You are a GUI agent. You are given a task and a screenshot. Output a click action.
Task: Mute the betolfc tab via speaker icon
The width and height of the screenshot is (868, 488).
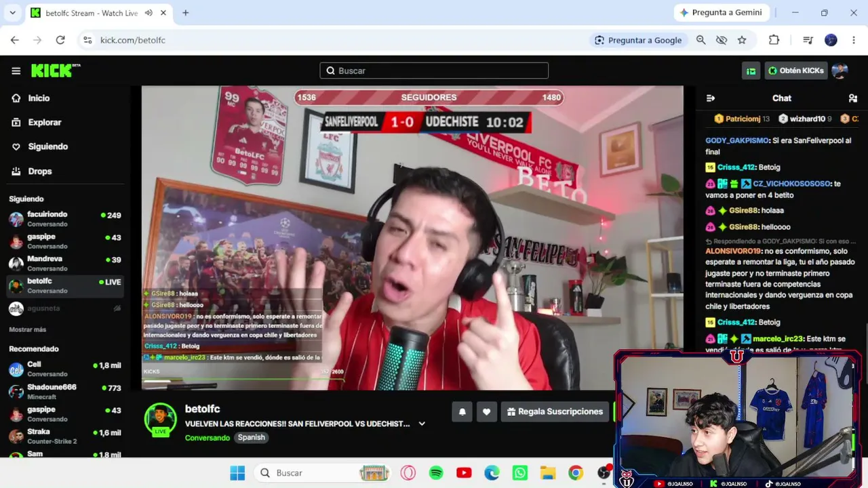[149, 13]
